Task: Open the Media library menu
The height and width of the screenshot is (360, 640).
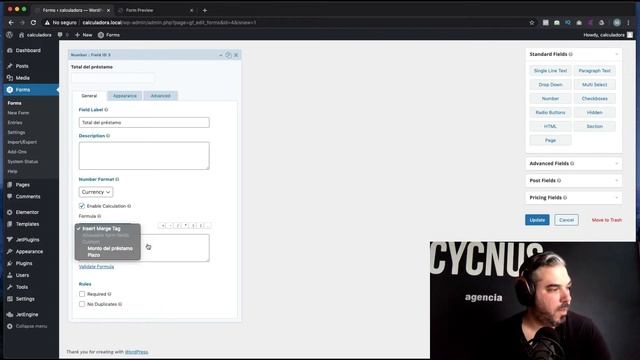Action: click(x=22, y=78)
